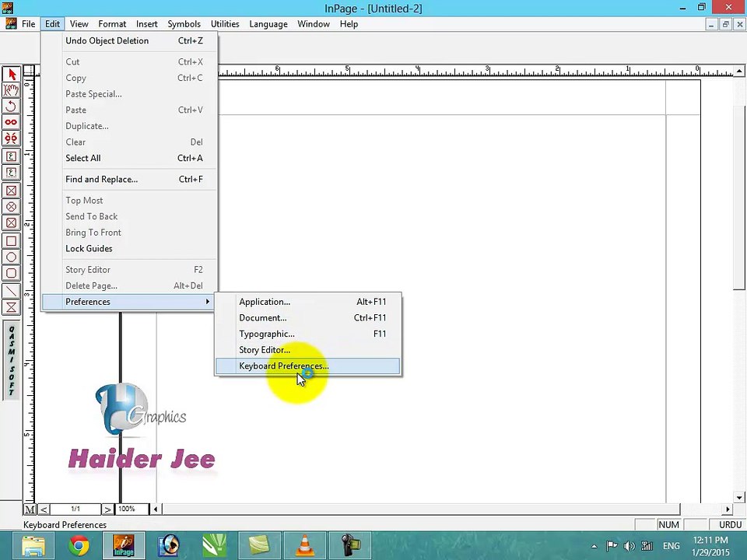This screenshot has width=747, height=560.
Task: Open Find and Replace...
Action: click(x=130, y=179)
